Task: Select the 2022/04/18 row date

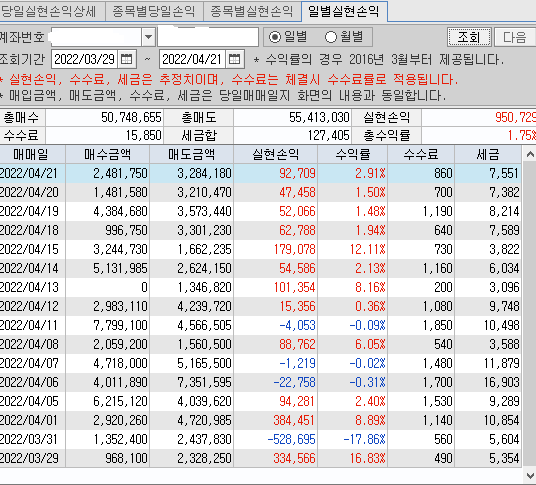Action: click(29, 230)
